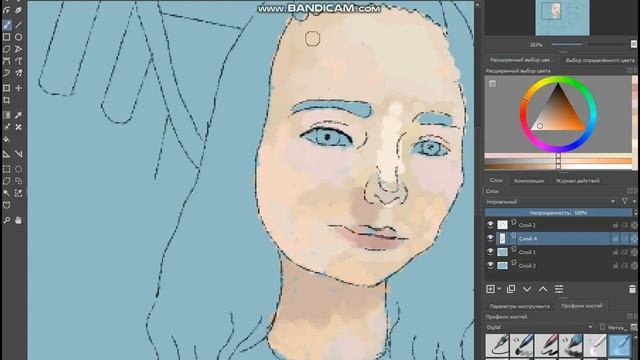The height and width of the screenshot is (360, 640).
Task: Switch to the Журнал действий tab
Action: pos(577,180)
